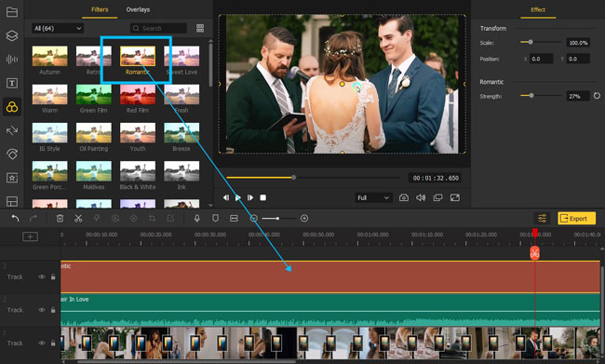
Task: Select the Sweet Love filter thumbnail
Action: pos(181,56)
